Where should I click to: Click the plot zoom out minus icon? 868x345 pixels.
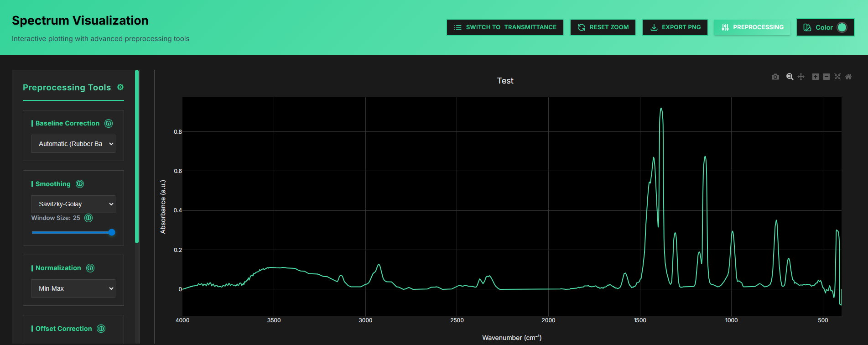pos(826,77)
